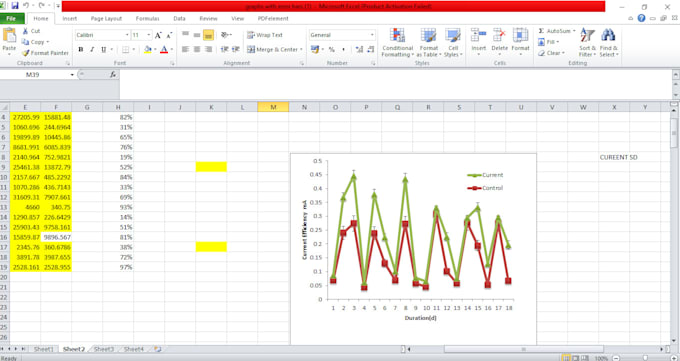This screenshot has height=361, width=680.
Task: Click the Insert cells icon
Action: 479,35
